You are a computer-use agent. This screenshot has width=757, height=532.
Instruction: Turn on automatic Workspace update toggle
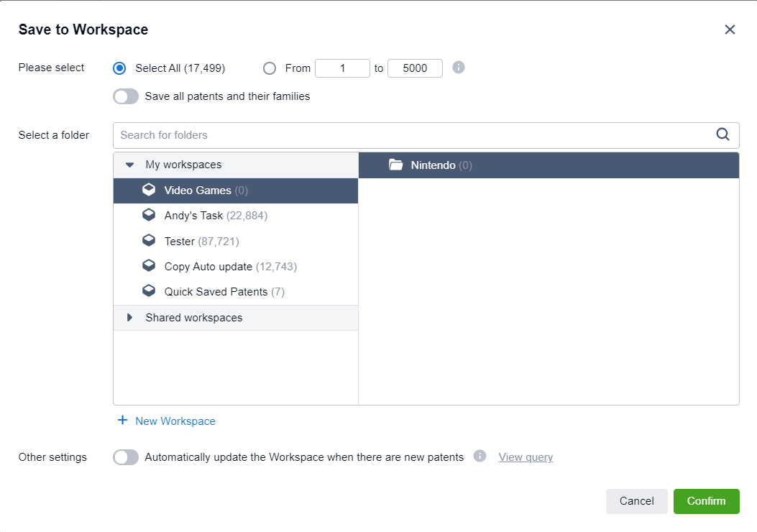coord(126,457)
